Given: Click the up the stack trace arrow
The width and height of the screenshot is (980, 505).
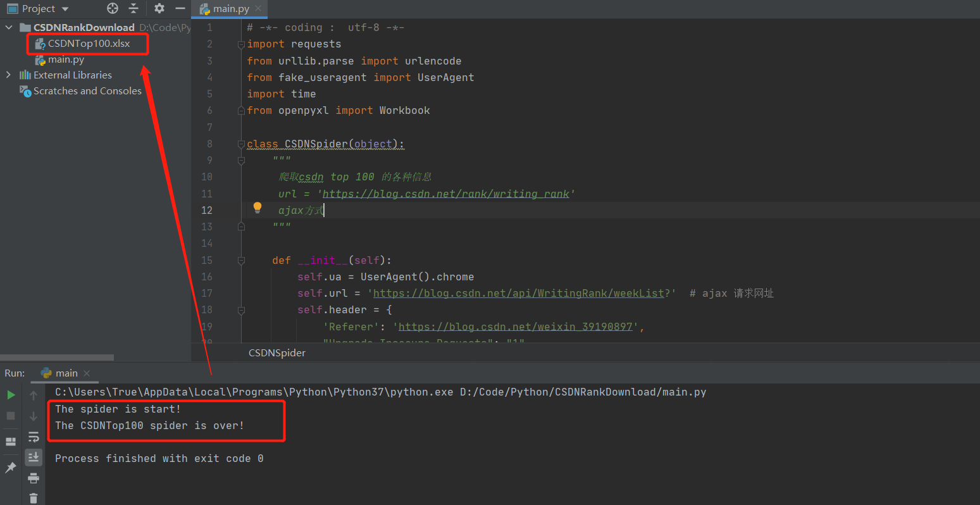Looking at the screenshot, I should pos(34,396).
